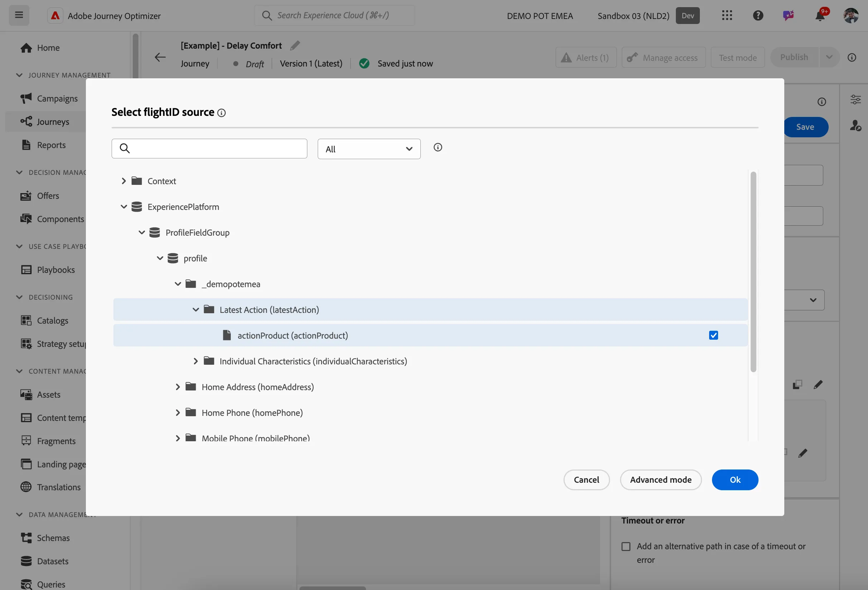Open Schemas in the sidebar
The image size is (868, 590).
(x=53, y=538)
